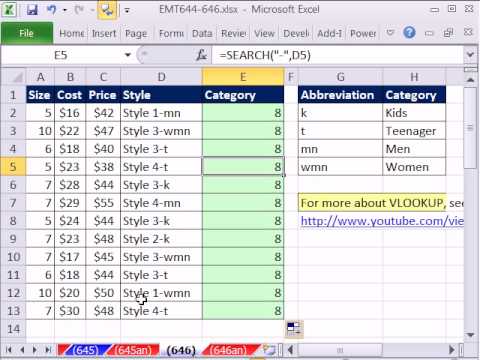Click the vertical scrollbar thumb
This screenshot has width=480, height=360.
[471, 128]
